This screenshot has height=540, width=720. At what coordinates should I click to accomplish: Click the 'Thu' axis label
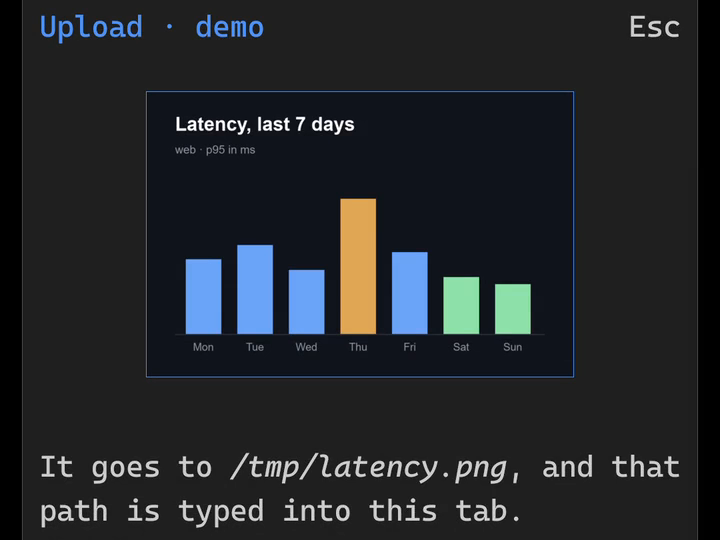pyautogui.click(x=358, y=347)
